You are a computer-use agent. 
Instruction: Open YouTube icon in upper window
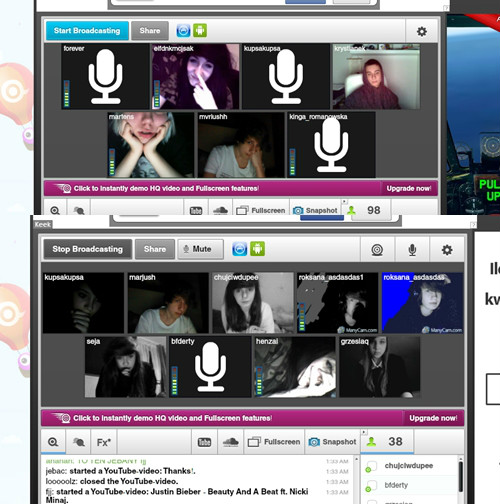click(196, 210)
